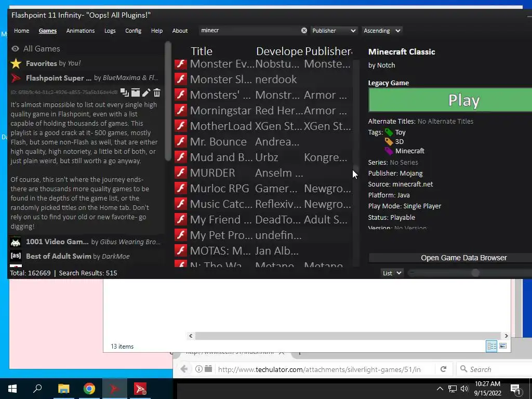Viewport: 532px width, 399px height.
Task: Click the taskbar search magnifier icon
Action: coord(37,389)
